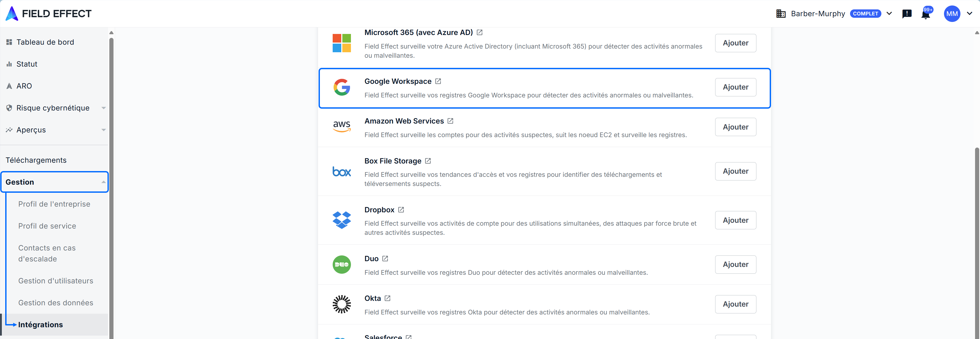Image resolution: width=980 pixels, height=339 pixels.
Task: Open Okta external link icon
Action: pos(387,298)
